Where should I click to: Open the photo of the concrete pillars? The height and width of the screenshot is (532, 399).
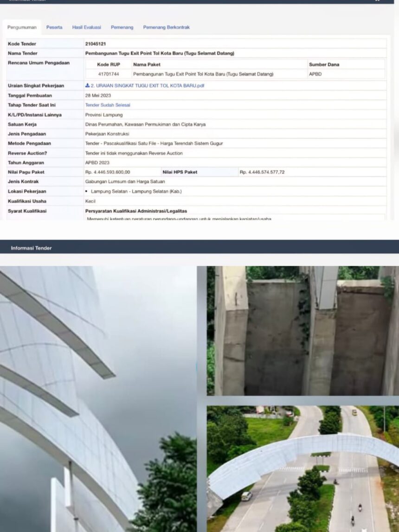(x=302, y=330)
